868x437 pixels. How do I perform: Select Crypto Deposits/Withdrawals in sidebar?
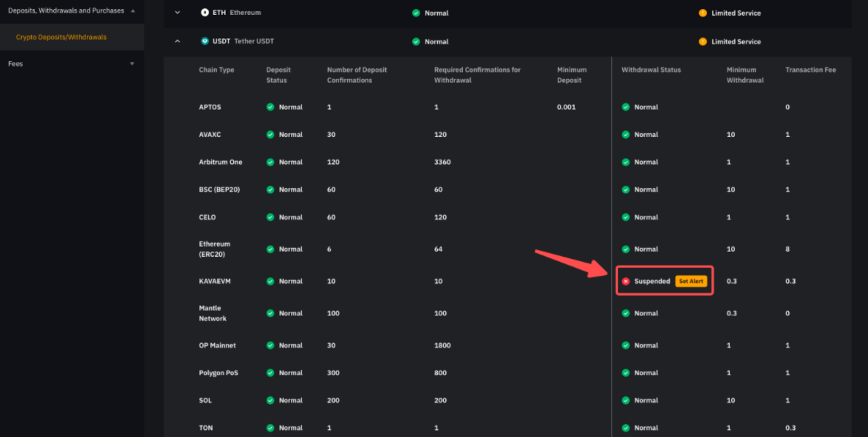[x=61, y=37]
